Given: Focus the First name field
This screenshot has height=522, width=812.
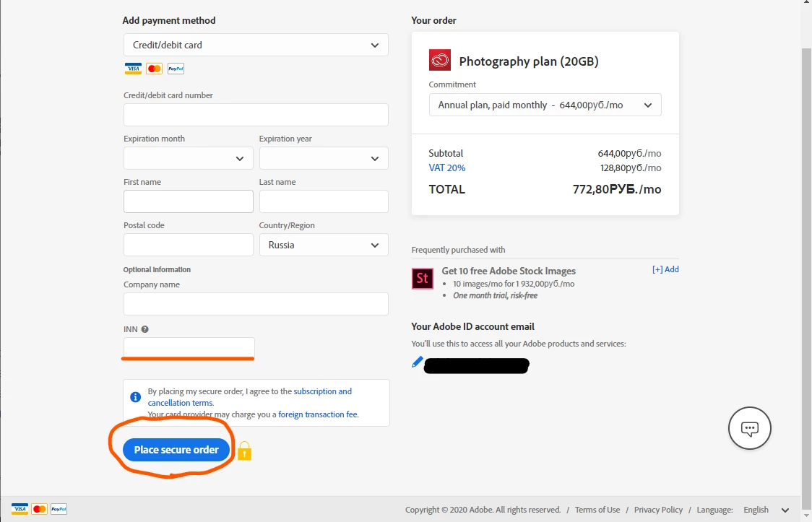Looking at the screenshot, I should tap(188, 201).
